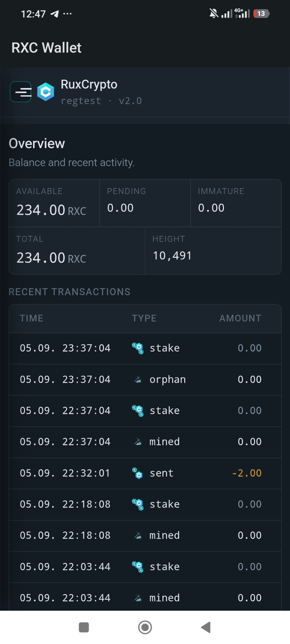
Task: Tap the RuxCrypto hexagon logo
Action: click(46, 92)
